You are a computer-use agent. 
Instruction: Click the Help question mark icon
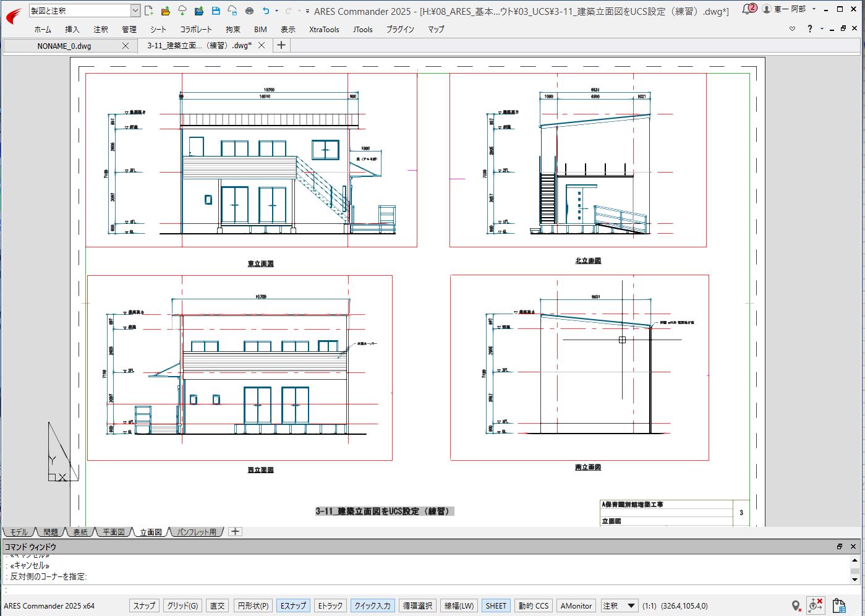coord(809,28)
